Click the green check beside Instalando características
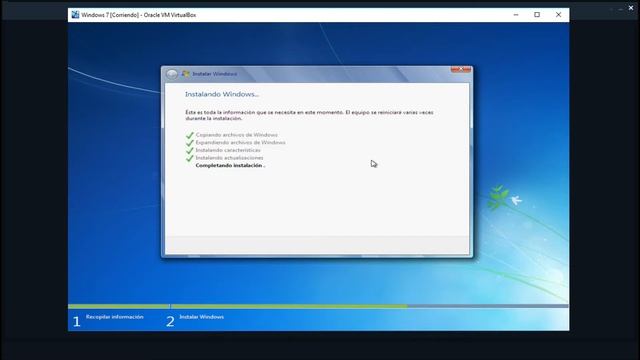Screen dimensions: 640x360 click(189, 150)
